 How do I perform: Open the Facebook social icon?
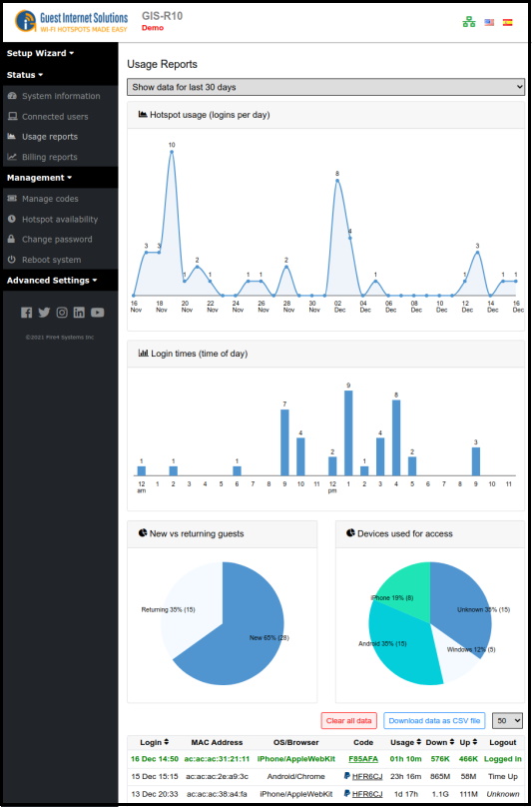coord(27,312)
